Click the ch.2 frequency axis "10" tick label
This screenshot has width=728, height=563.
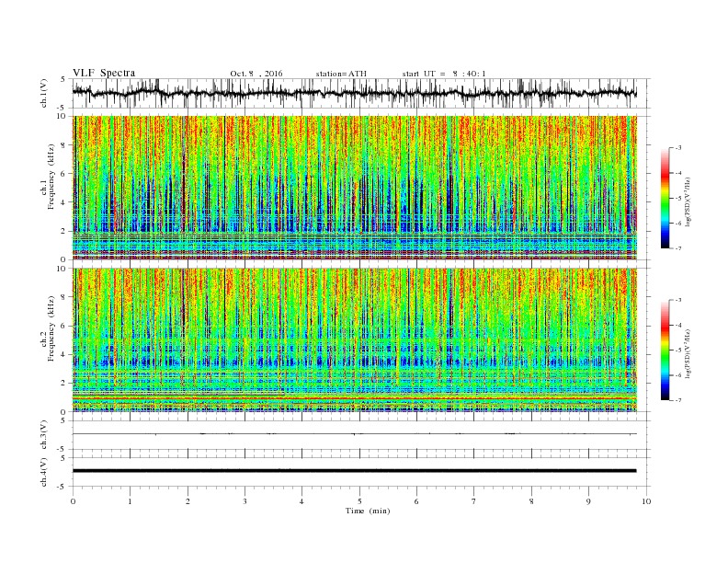(x=63, y=269)
